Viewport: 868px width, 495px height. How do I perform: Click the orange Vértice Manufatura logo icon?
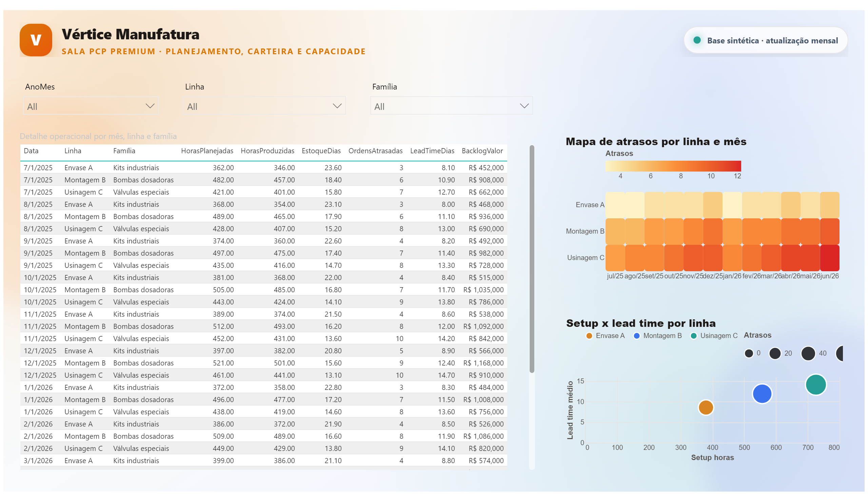[x=36, y=40]
